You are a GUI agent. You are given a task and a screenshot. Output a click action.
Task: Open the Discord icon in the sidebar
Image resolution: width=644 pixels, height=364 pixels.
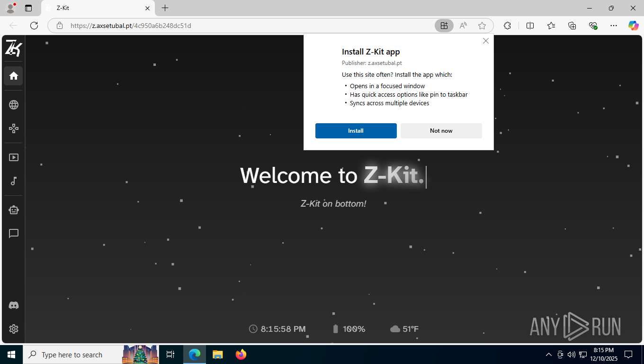coord(13,305)
